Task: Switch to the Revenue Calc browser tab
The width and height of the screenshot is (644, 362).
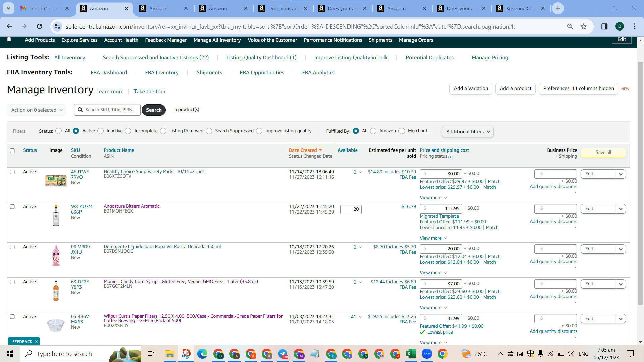Action: (x=520, y=8)
